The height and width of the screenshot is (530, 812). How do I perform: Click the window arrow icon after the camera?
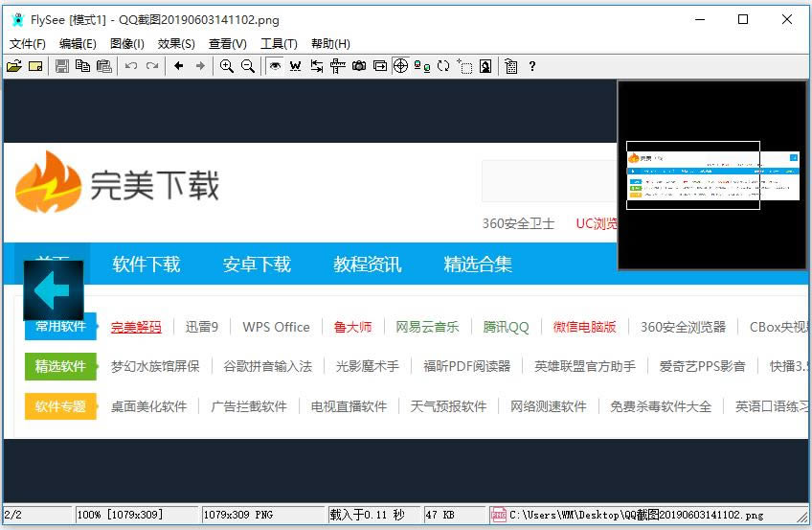380,66
